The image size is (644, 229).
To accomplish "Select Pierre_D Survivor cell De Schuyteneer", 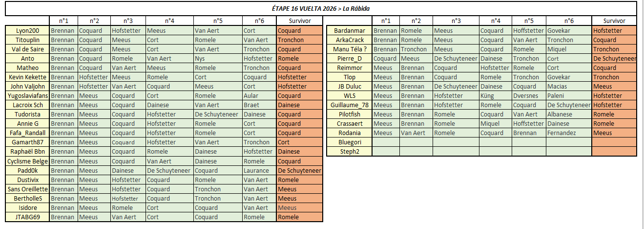I will [x=614, y=59].
